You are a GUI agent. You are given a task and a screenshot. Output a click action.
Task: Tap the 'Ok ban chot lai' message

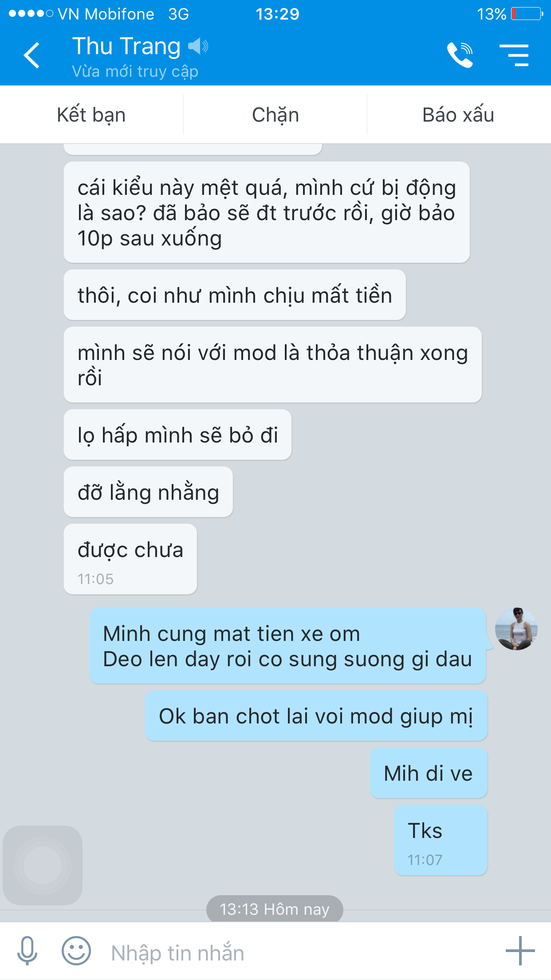(316, 716)
